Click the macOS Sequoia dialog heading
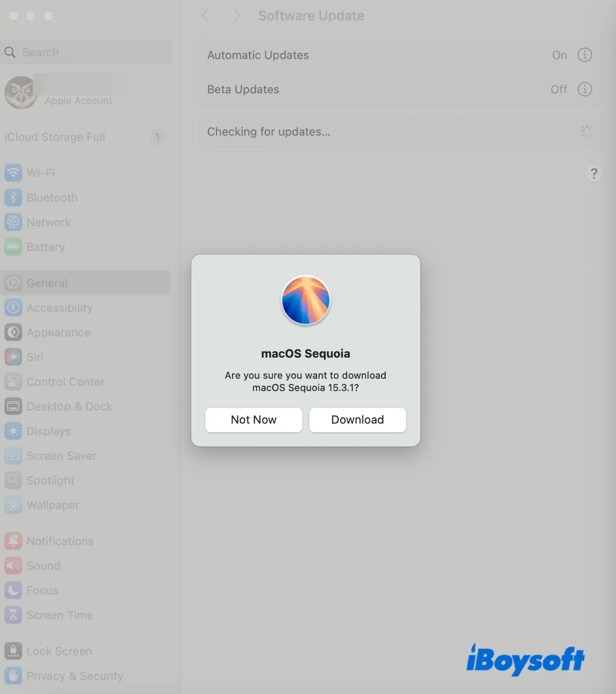This screenshot has width=616, height=694. (x=306, y=354)
